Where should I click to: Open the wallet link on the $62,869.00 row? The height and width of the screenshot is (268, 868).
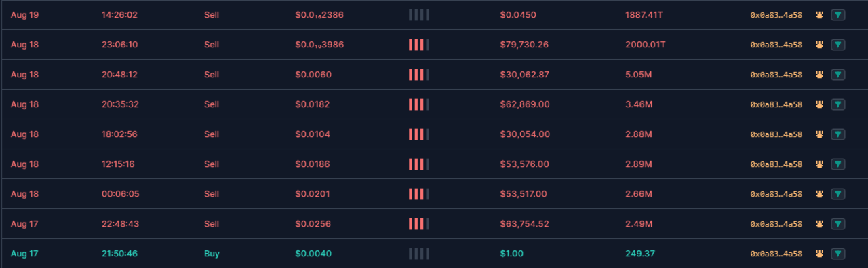click(x=776, y=104)
